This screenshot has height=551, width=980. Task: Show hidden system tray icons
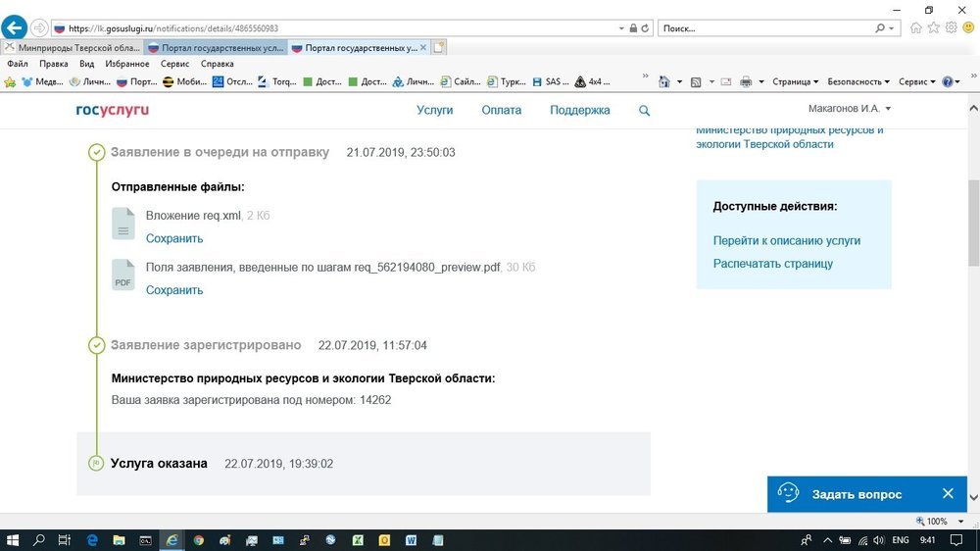tap(827, 540)
